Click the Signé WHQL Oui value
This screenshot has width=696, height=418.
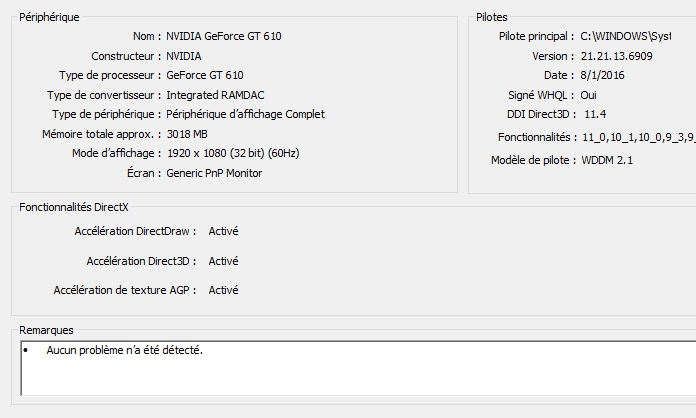(x=589, y=95)
